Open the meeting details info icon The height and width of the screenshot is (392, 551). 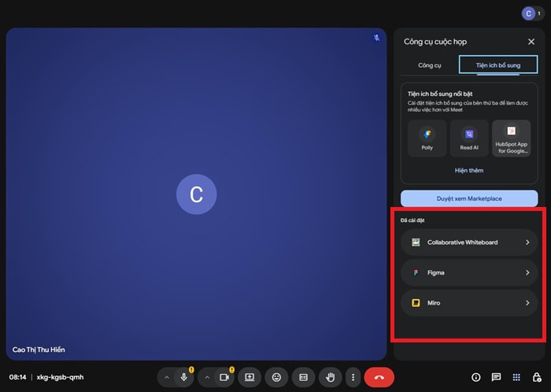(475, 378)
